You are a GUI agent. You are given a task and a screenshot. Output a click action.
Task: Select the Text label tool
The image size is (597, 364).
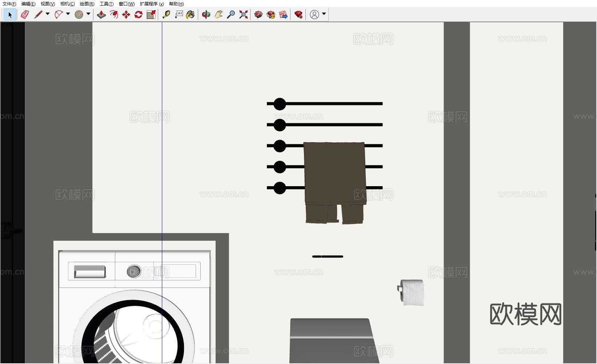tap(179, 15)
